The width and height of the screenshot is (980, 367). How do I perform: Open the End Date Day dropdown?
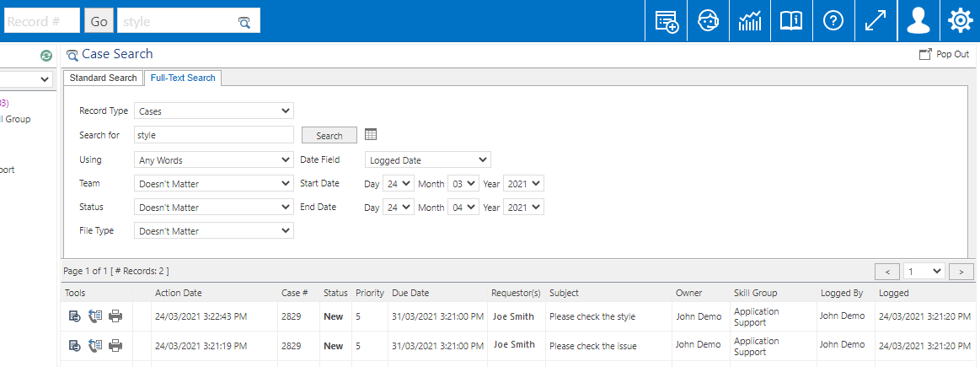pyautogui.click(x=398, y=208)
